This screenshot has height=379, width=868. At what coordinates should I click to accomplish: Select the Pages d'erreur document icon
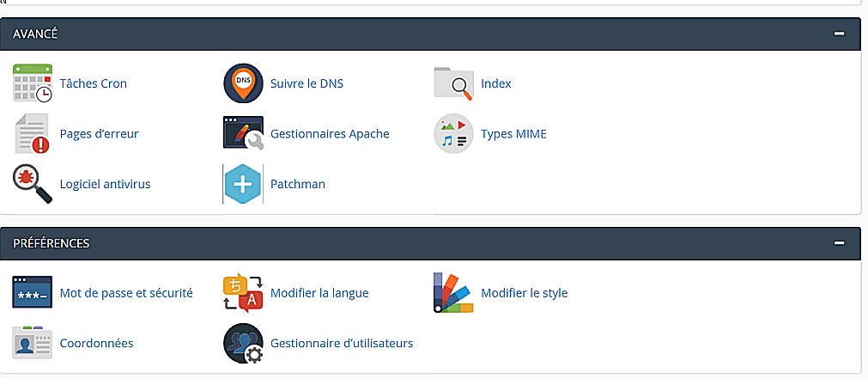[x=33, y=134]
